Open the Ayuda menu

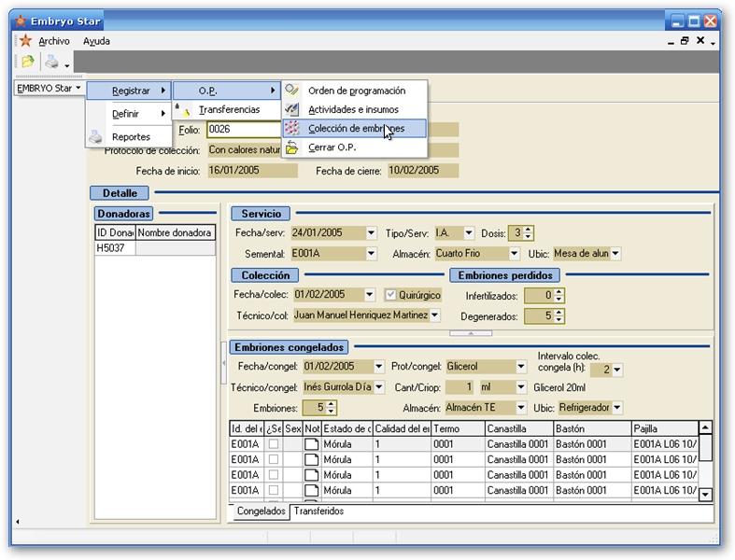96,41
